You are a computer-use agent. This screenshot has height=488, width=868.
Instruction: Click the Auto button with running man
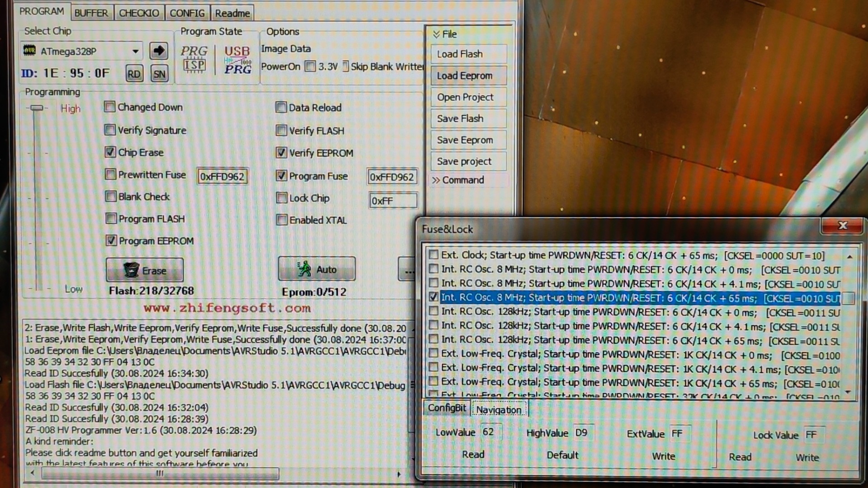316,269
